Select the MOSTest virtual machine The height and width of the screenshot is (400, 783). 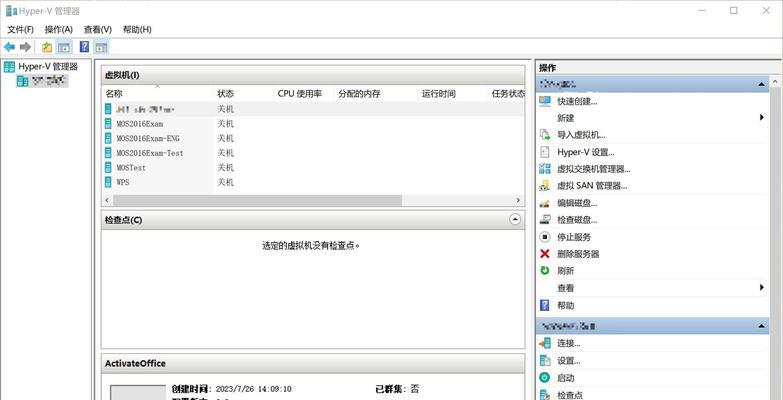(313, 168)
